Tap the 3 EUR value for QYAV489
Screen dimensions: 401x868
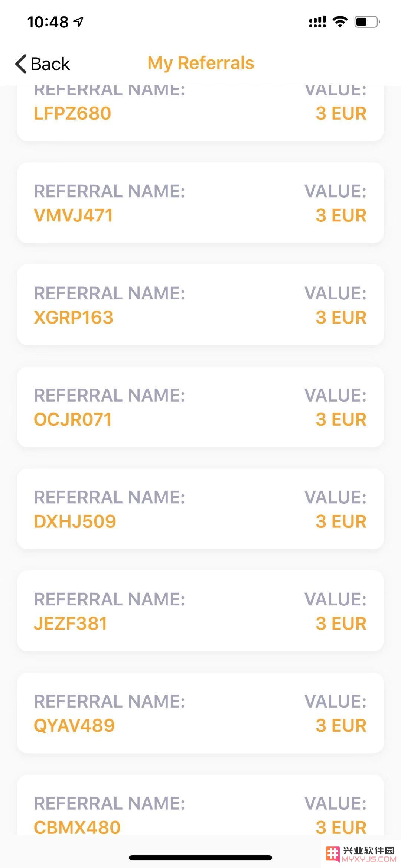click(x=341, y=725)
